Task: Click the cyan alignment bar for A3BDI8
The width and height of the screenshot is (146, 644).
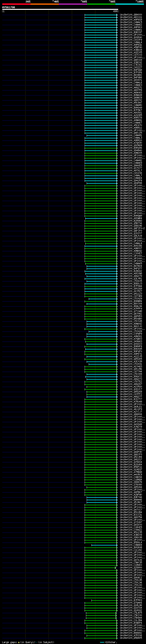Action: pos(101,50)
